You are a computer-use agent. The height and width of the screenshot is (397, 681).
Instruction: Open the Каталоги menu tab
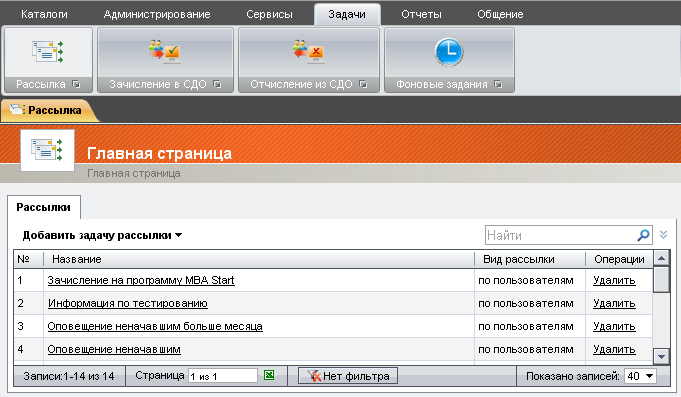[44, 14]
